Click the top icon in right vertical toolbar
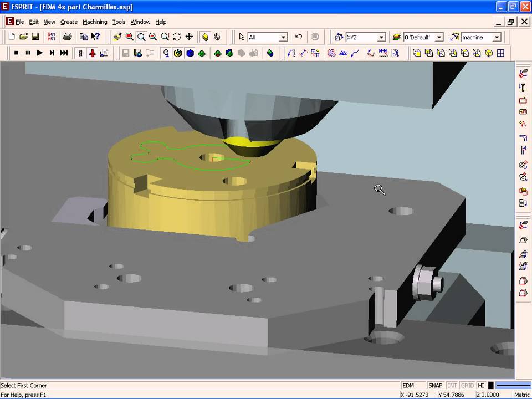 523,73
